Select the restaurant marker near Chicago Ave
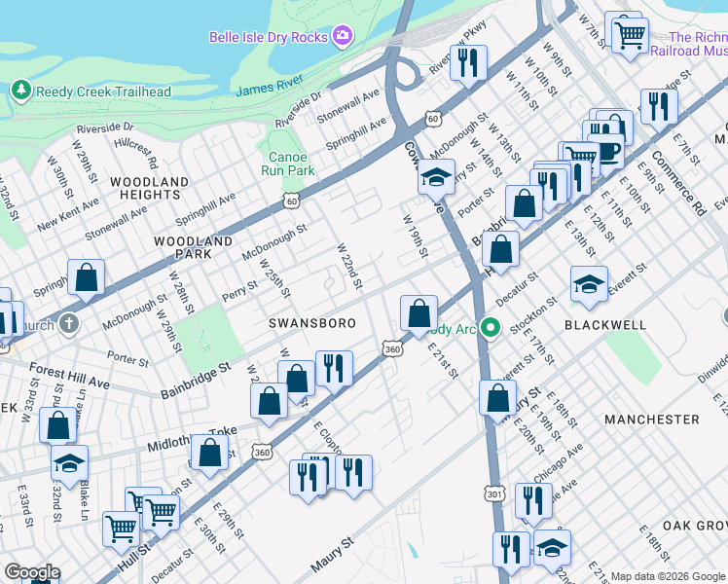The image size is (728, 584). point(533,503)
